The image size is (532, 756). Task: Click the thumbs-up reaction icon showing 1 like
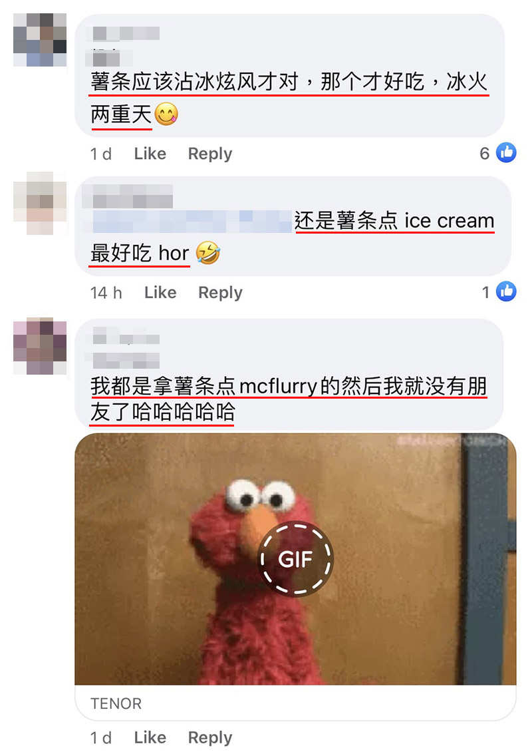pos(506,291)
